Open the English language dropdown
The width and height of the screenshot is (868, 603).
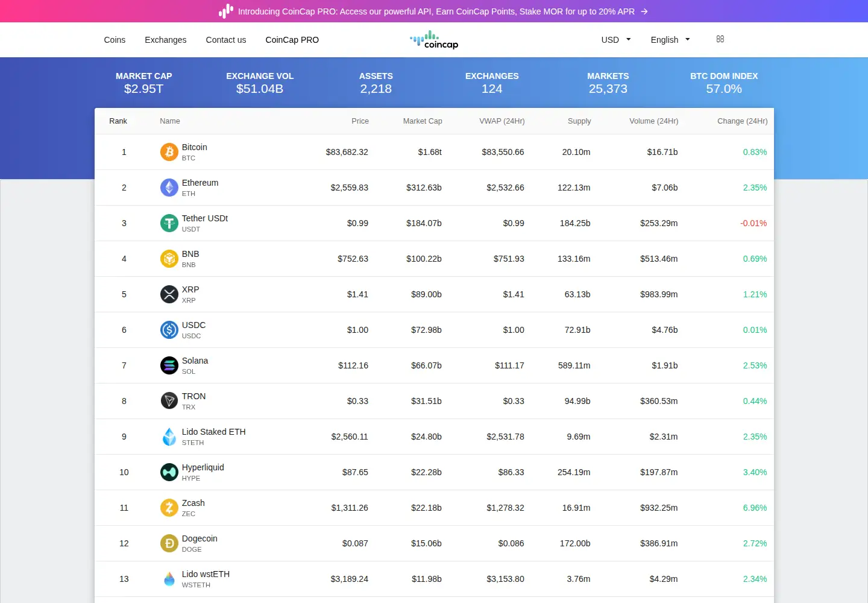pos(670,40)
